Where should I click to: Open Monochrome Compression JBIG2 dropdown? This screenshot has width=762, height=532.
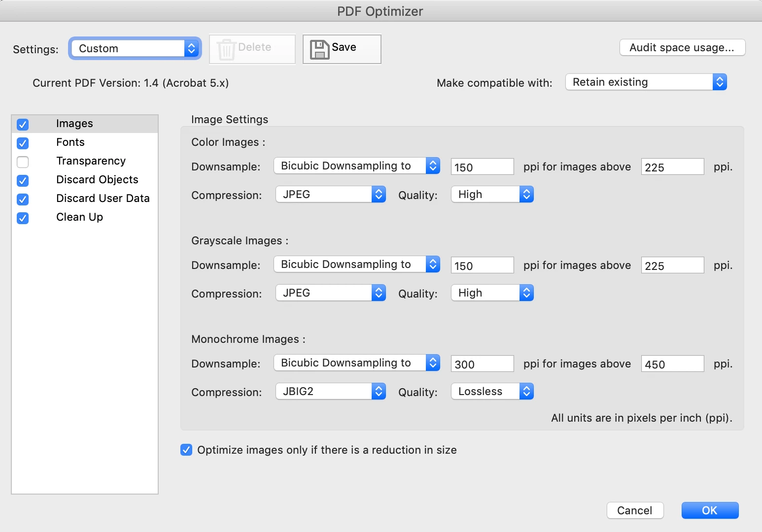coord(331,391)
